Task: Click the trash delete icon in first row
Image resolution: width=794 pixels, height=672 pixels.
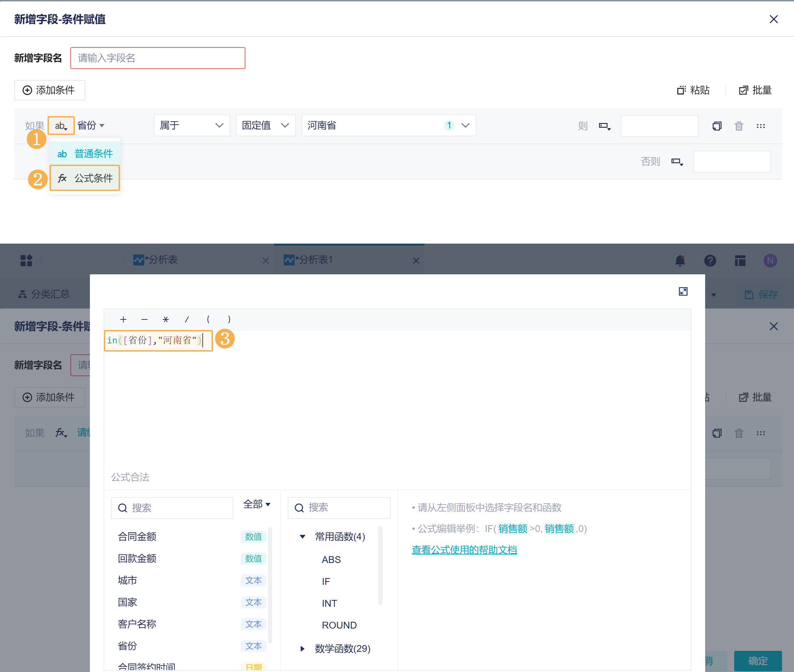Action: point(739,126)
